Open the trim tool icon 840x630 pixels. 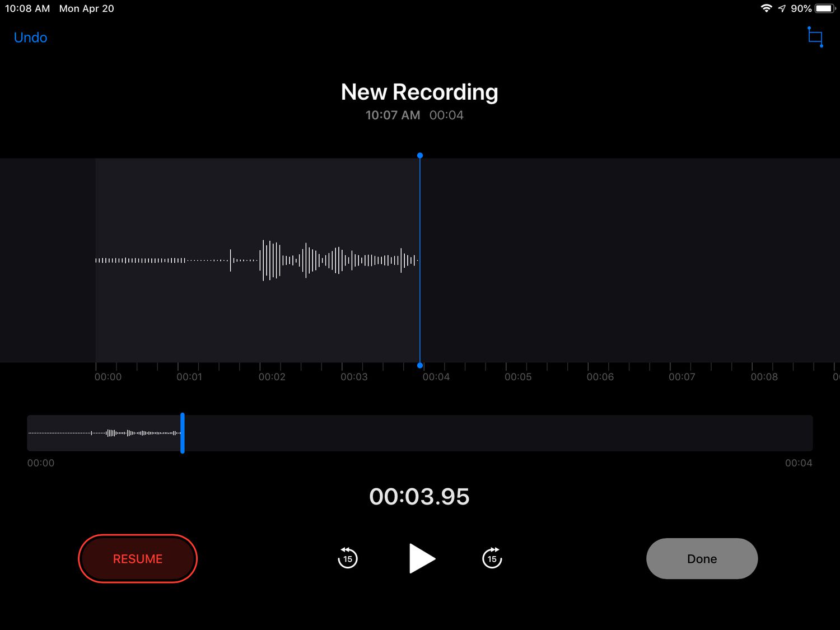click(x=815, y=38)
